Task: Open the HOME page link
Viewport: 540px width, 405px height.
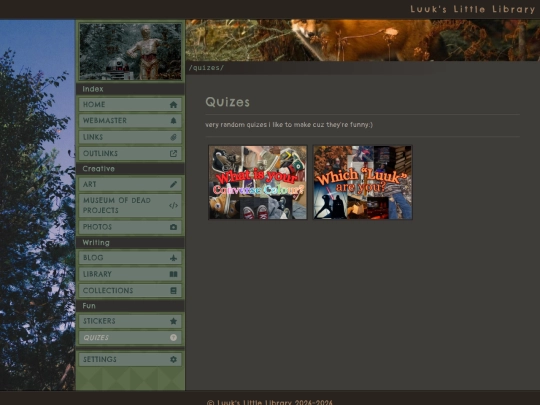Action: click(x=130, y=104)
